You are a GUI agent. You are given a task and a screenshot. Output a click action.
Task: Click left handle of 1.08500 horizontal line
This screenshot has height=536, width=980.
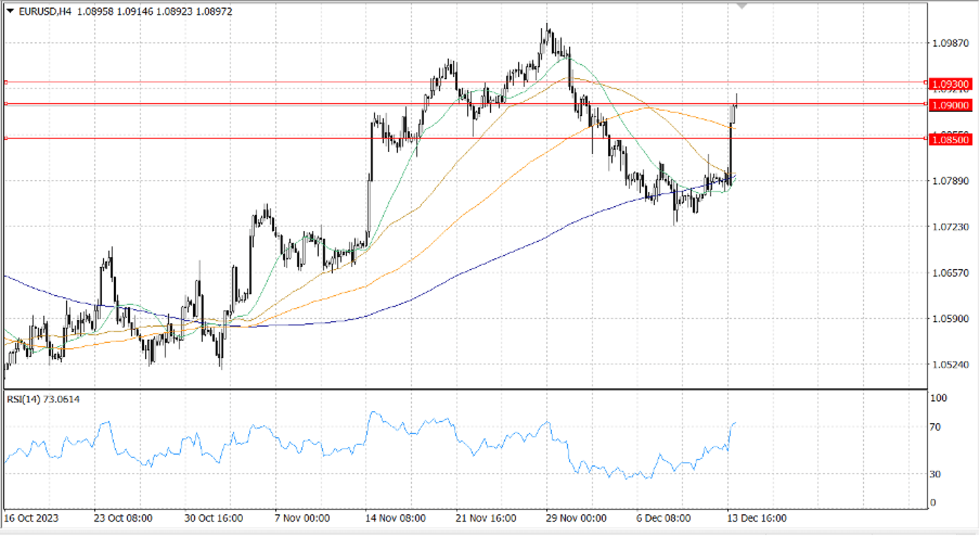point(6,138)
